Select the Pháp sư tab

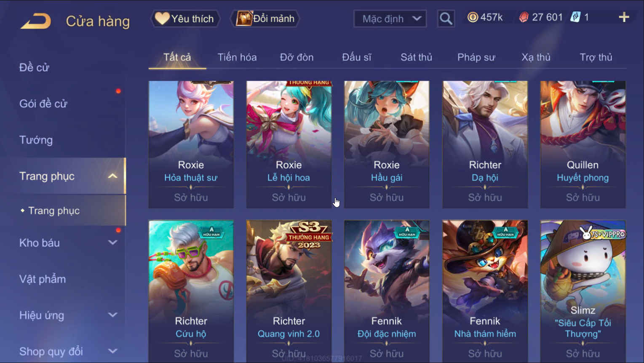tap(476, 57)
